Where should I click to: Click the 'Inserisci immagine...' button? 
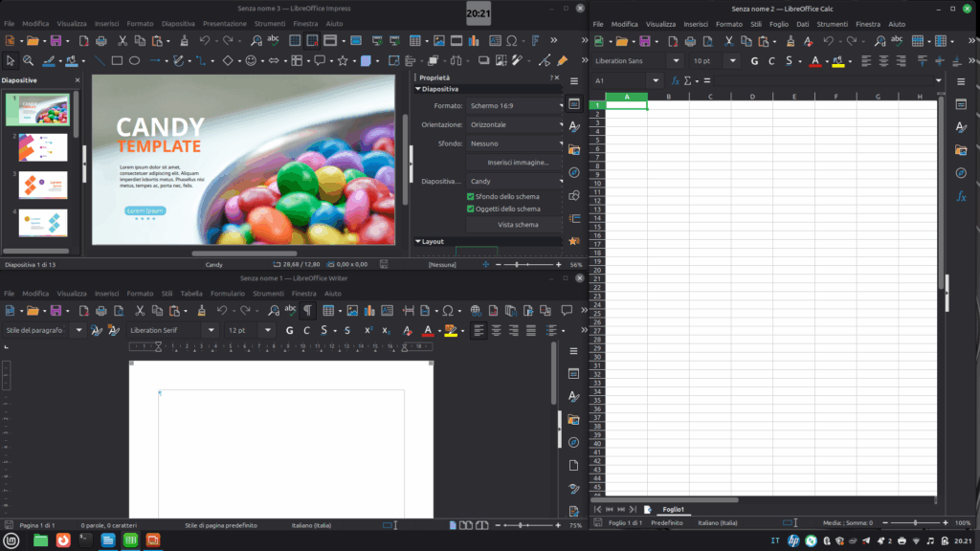coord(517,163)
